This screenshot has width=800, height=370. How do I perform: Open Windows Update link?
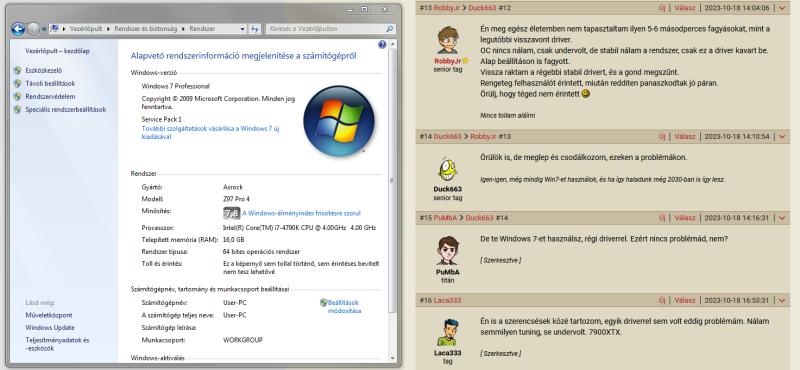point(50,328)
